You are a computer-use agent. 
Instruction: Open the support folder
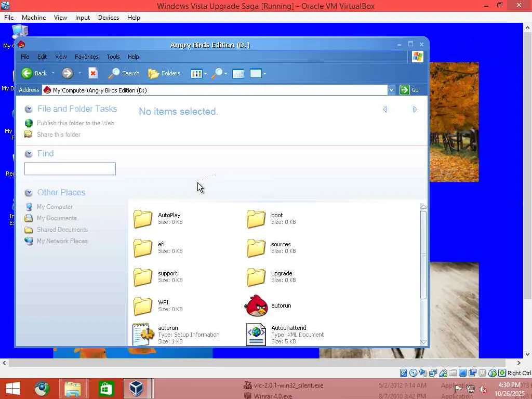[x=143, y=277]
